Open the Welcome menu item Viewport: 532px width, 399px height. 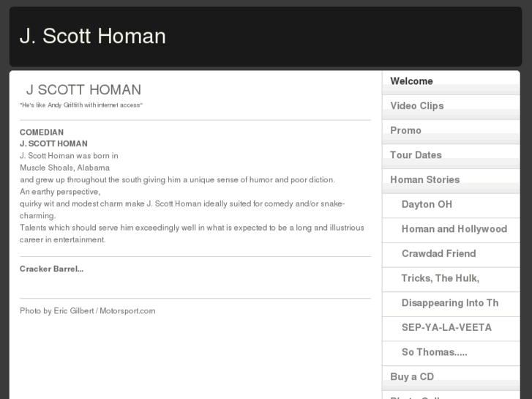coord(411,81)
